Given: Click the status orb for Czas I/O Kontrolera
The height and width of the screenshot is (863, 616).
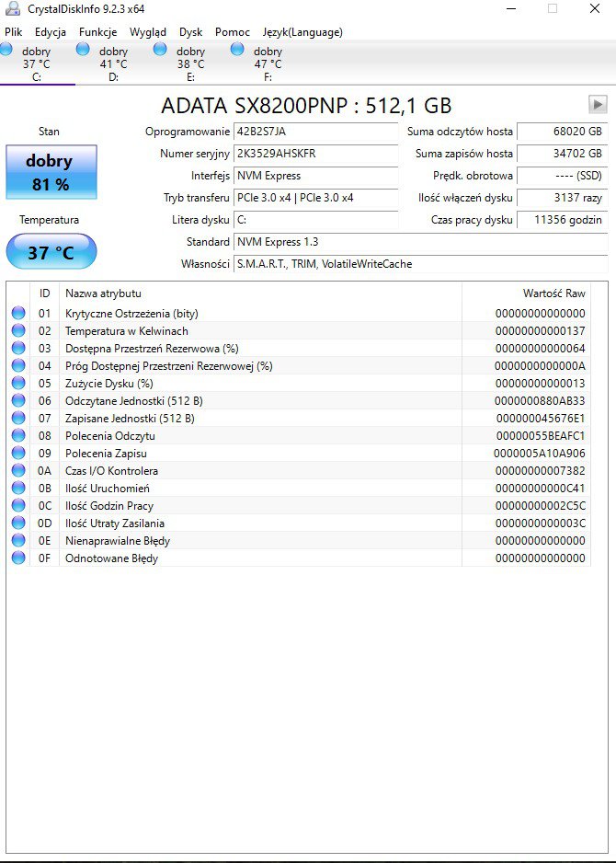Looking at the screenshot, I should pos(18,470).
